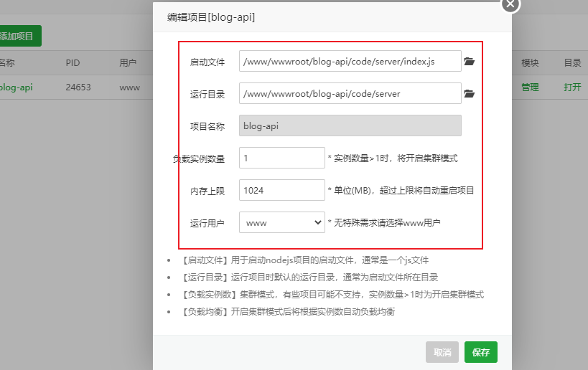The height and width of the screenshot is (370, 588).
Task: Open the blog-api project link in table
Action: click(x=17, y=87)
